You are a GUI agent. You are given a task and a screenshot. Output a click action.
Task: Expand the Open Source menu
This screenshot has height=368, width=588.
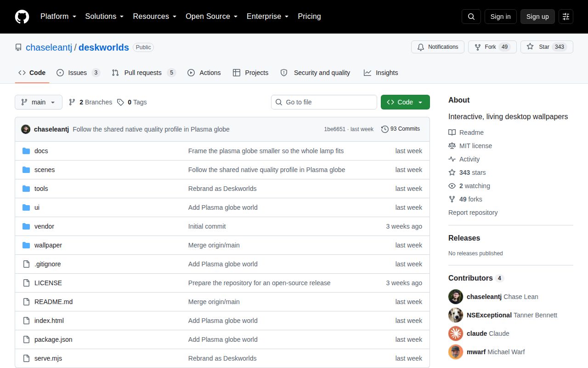212,17
